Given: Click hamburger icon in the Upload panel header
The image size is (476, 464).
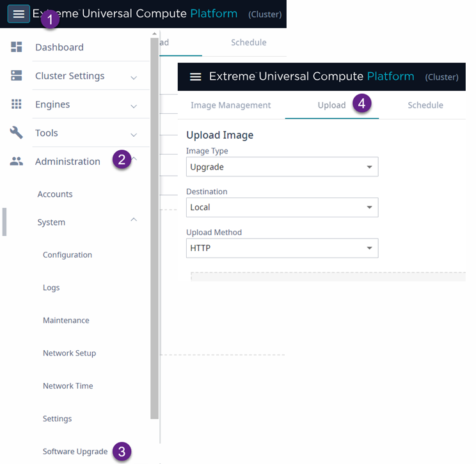Looking at the screenshot, I should point(196,77).
